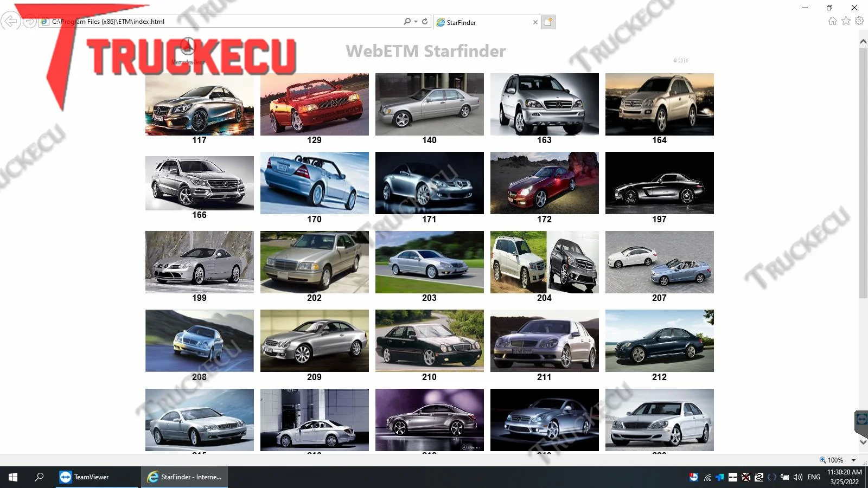Go back with the browser Back arrow
This screenshot has width=868, height=488.
point(10,21)
